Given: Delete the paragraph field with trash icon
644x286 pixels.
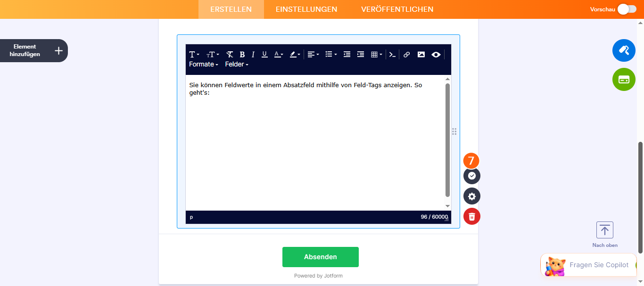Looking at the screenshot, I should pos(472,216).
